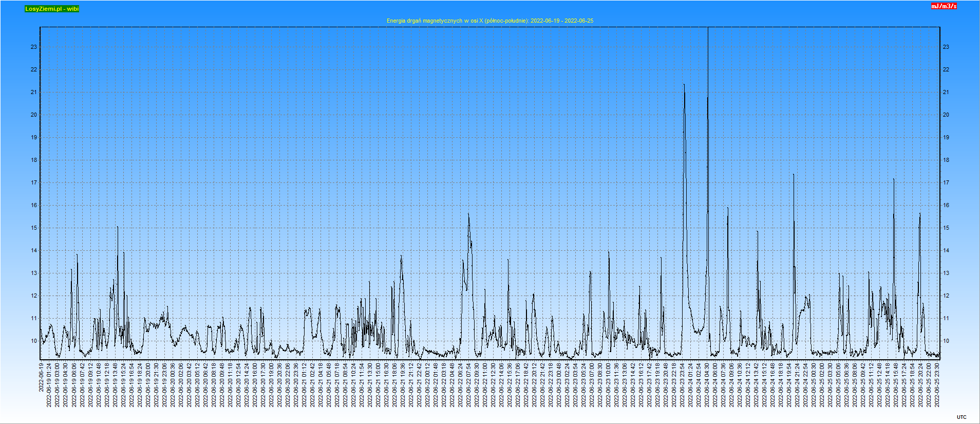Click the green LosyZiemi.pl - wibi label
Screen dimensions: 980x424
click(x=52, y=9)
